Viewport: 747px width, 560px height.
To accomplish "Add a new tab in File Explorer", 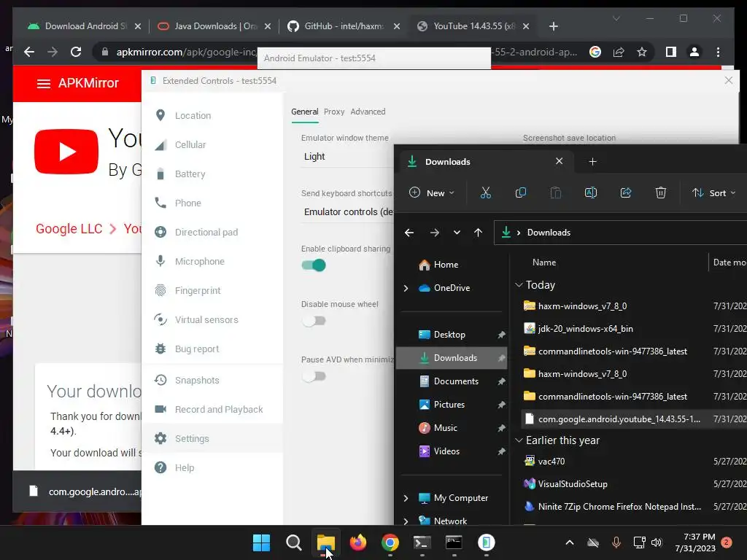I will [592, 162].
